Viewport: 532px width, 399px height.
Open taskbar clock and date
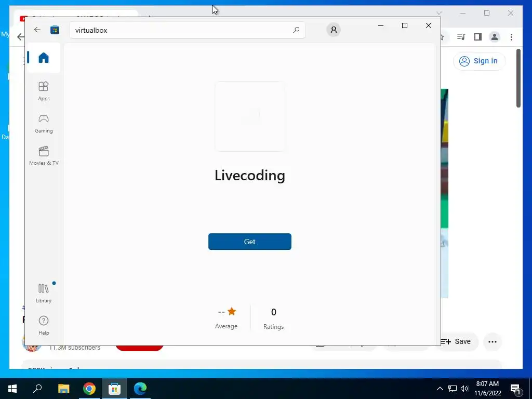[x=487, y=389]
